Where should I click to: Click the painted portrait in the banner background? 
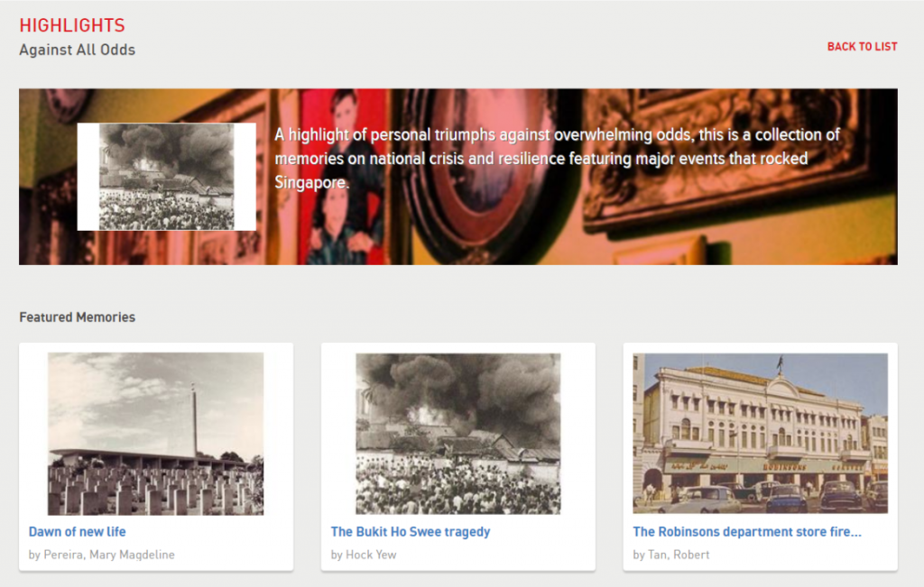pyautogui.click(x=343, y=180)
